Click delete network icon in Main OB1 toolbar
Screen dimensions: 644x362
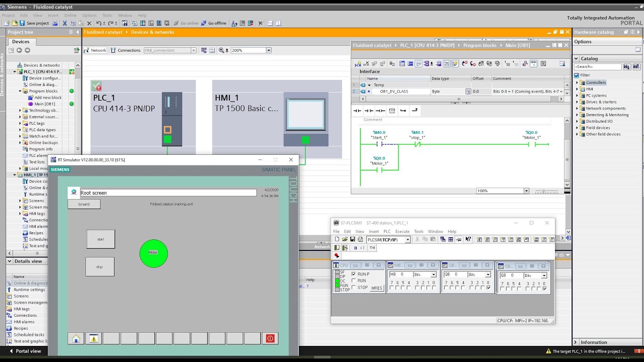[x=366, y=63]
